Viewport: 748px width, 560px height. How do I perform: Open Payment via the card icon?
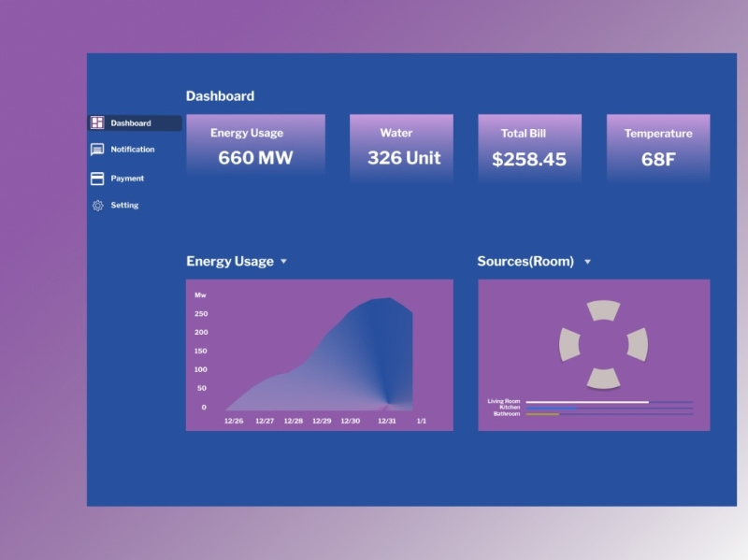coord(96,178)
